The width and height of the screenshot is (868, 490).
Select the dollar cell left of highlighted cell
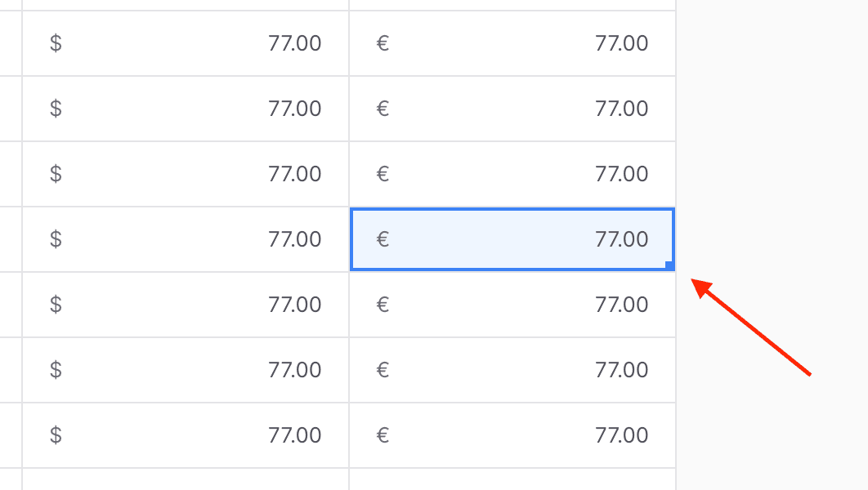(x=186, y=239)
